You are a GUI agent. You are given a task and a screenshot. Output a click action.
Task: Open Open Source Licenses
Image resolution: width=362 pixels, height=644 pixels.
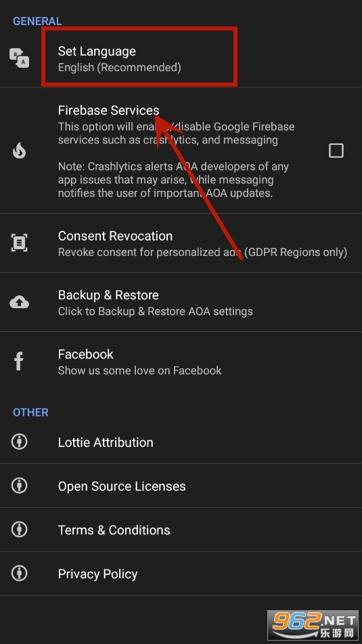click(x=181, y=486)
